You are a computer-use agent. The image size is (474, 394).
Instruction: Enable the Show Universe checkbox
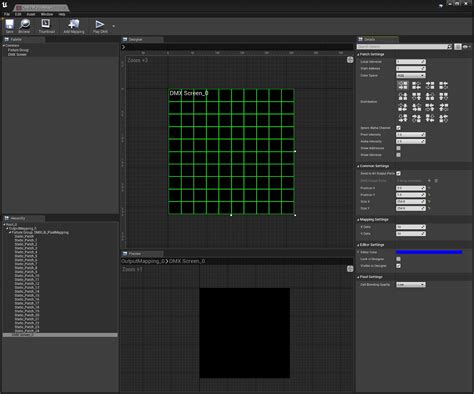tap(398, 155)
